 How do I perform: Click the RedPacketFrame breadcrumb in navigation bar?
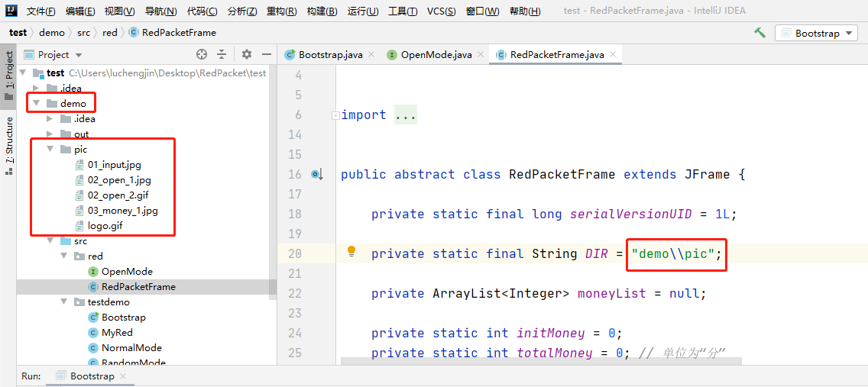[172, 33]
